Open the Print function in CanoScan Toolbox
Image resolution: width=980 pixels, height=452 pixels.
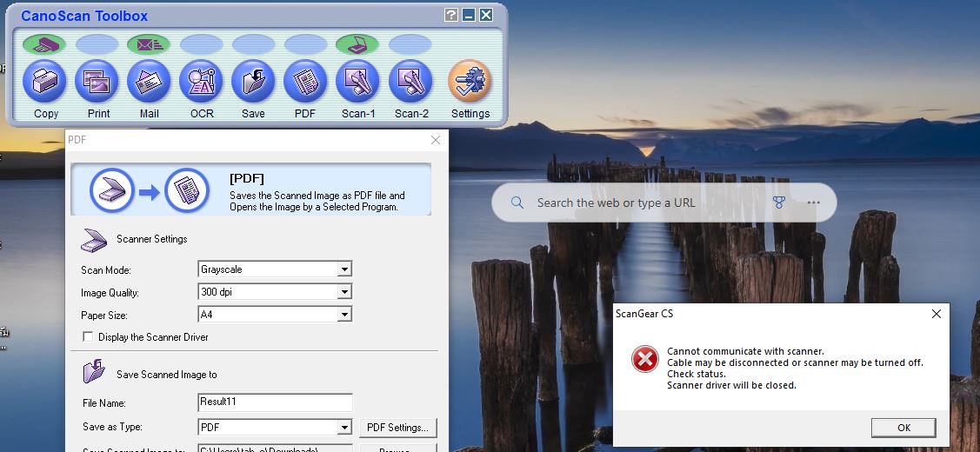(x=97, y=81)
